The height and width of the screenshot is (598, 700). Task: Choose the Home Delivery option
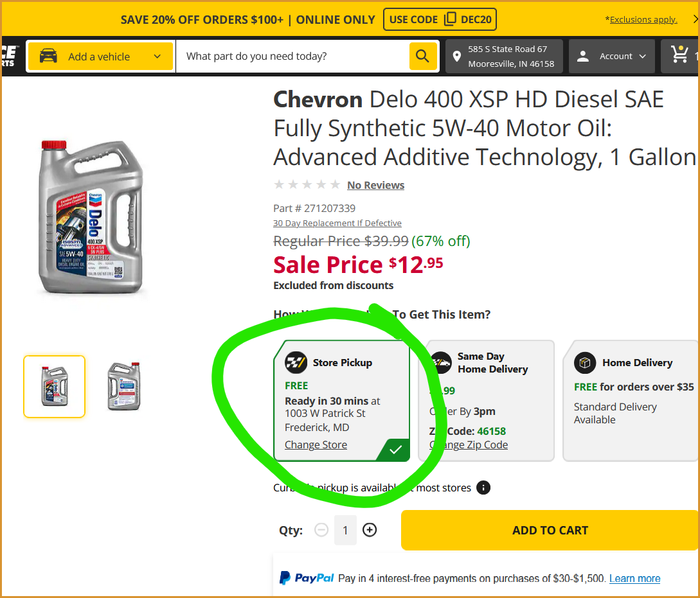point(630,400)
